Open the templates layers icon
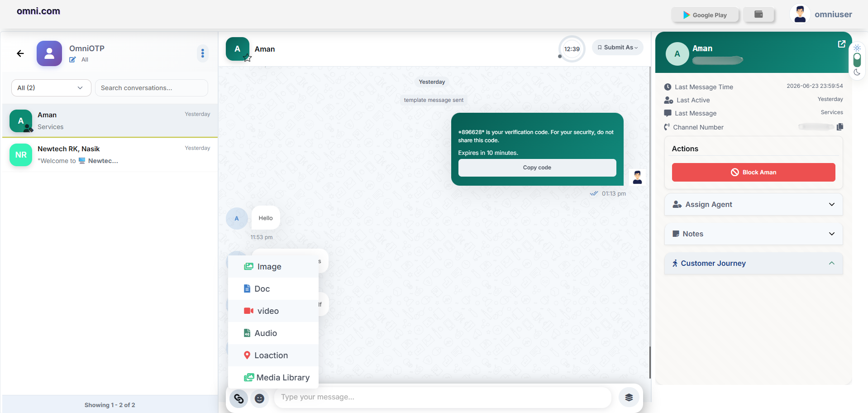This screenshot has width=868, height=413. (x=629, y=398)
